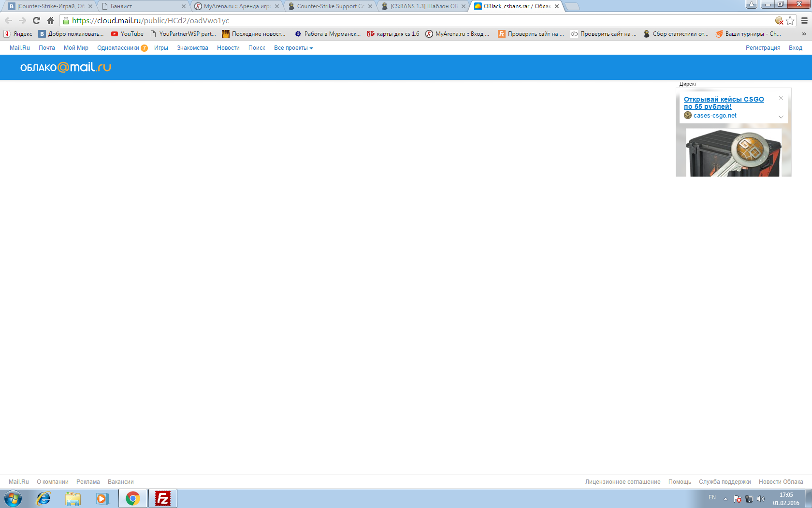Click the Вход login link

(795, 48)
